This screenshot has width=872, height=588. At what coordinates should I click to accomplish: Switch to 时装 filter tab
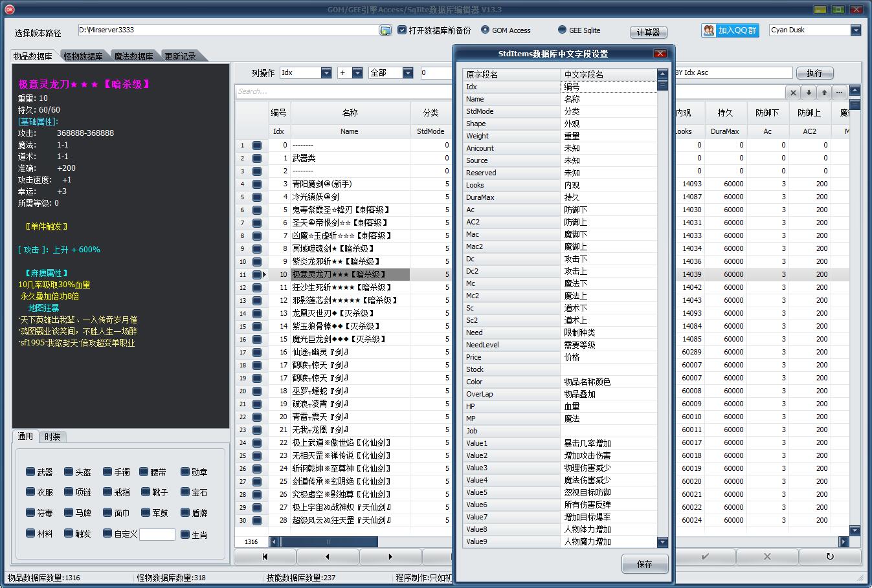click(x=52, y=437)
